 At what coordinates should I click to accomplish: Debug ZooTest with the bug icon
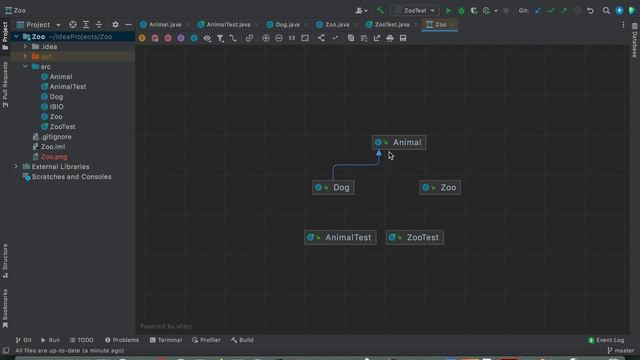click(461, 11)
